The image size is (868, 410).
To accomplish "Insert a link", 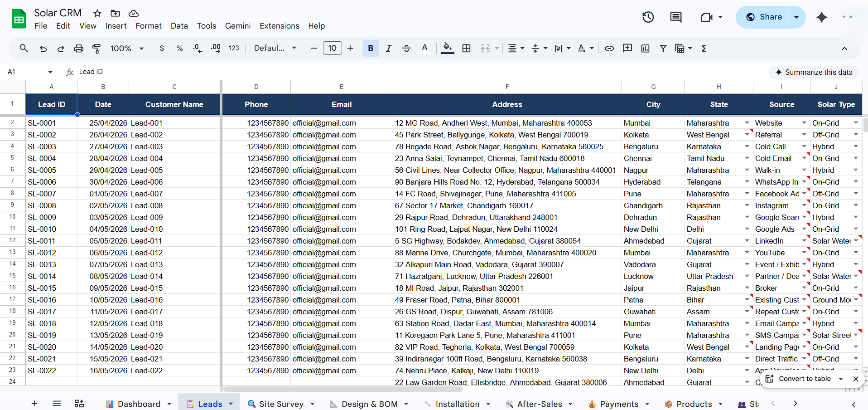I will click(x=609, y=48).
